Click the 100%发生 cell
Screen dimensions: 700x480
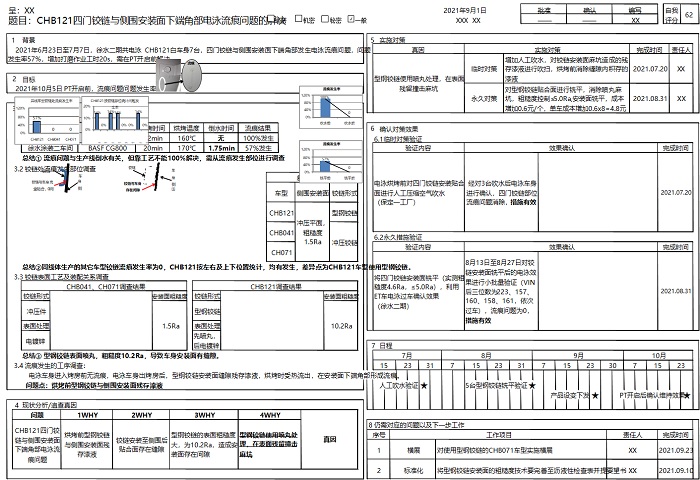258,138
